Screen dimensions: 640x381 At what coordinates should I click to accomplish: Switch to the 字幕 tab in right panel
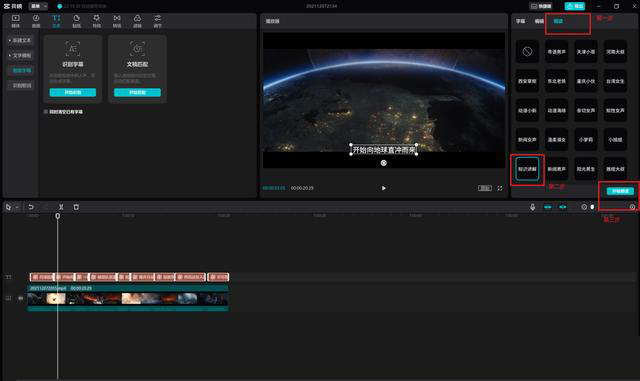pyautogui.click(x=520, y=21)
